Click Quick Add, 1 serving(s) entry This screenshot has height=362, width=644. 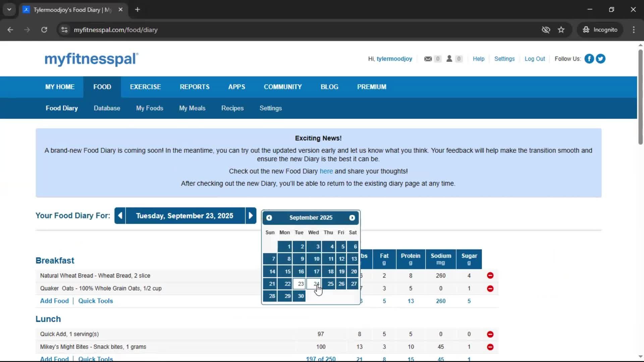69,334
